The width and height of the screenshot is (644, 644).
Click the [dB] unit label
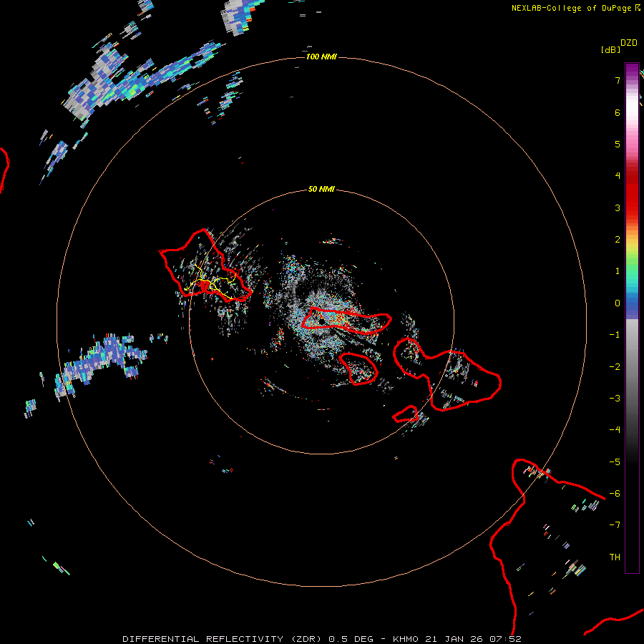point(610,50)
